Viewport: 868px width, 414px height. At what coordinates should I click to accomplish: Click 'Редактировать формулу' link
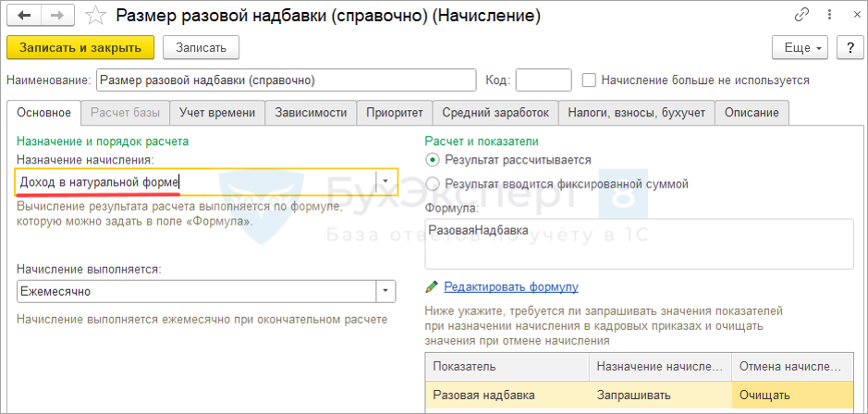[x=510, y=286]
